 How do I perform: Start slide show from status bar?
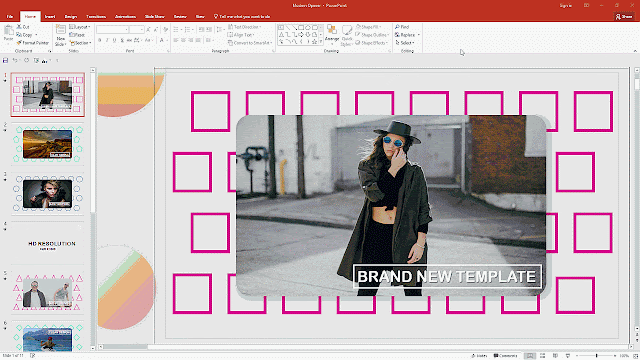[568, 356]
